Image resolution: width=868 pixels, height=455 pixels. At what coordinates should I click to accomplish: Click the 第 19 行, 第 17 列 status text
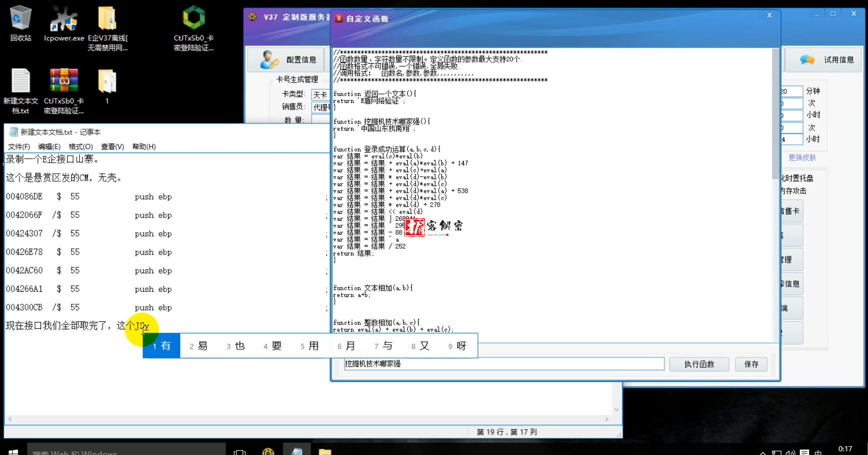click(507, 432)
